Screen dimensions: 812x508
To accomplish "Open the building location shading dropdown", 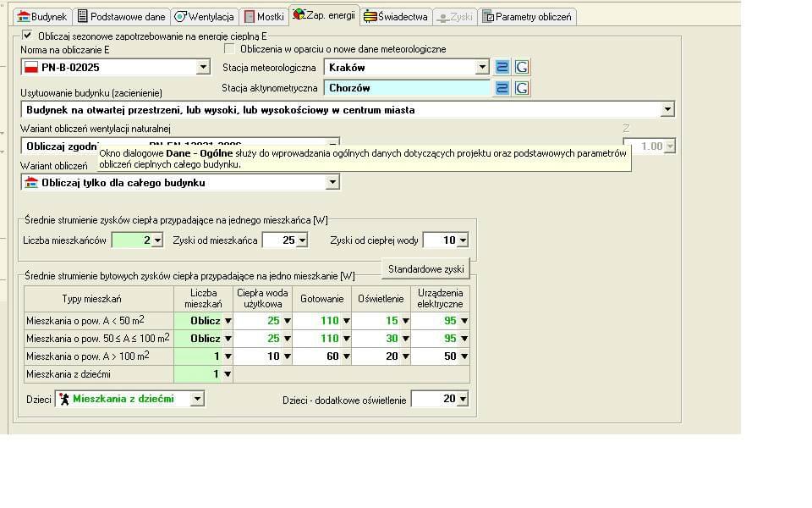I will pyautogui.click(x=667, y=109).
